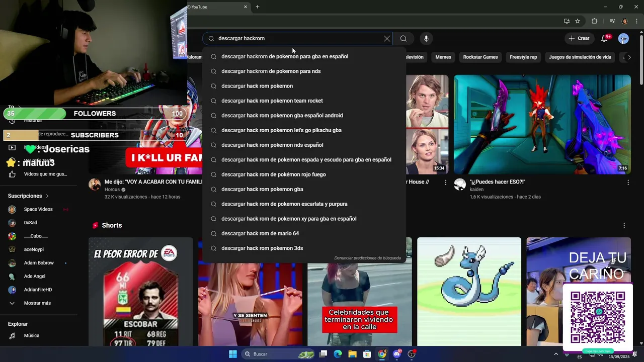Open the aceNoypi channel avatar

tap(12, 249)
